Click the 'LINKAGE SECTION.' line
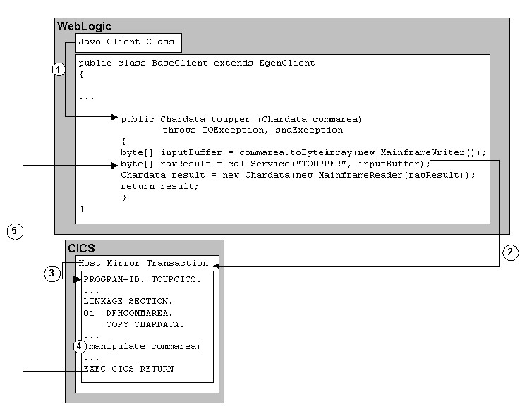 pos(128,301)
